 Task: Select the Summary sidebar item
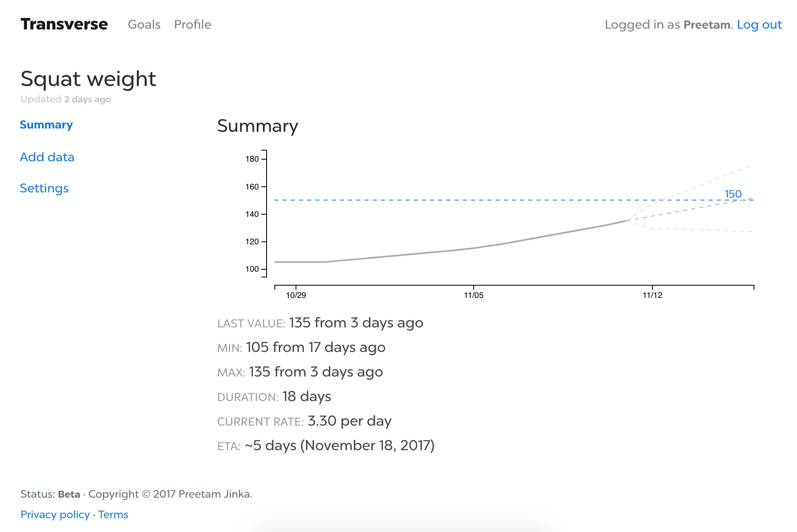point(46,125)
